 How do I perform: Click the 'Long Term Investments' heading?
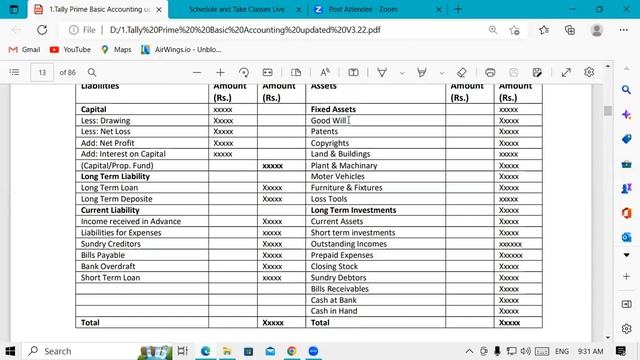pyautogui.click(x=353, y=210)
